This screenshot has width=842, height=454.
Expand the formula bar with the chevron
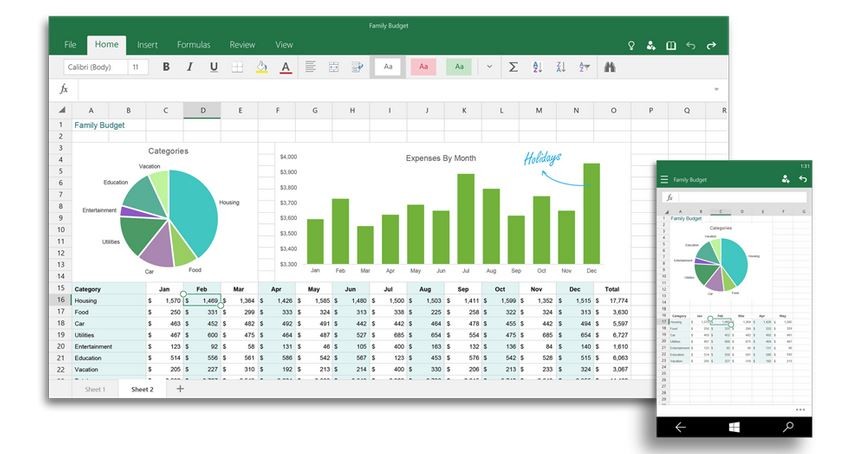click(716, 89)
